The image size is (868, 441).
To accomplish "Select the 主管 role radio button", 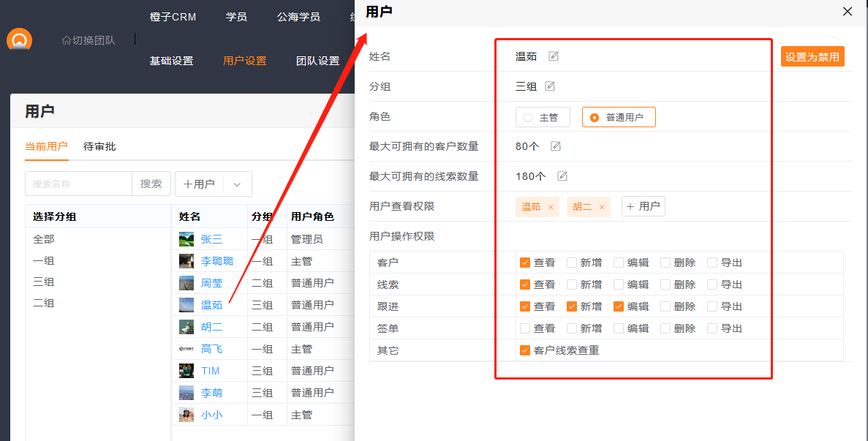I will [529, 117].
